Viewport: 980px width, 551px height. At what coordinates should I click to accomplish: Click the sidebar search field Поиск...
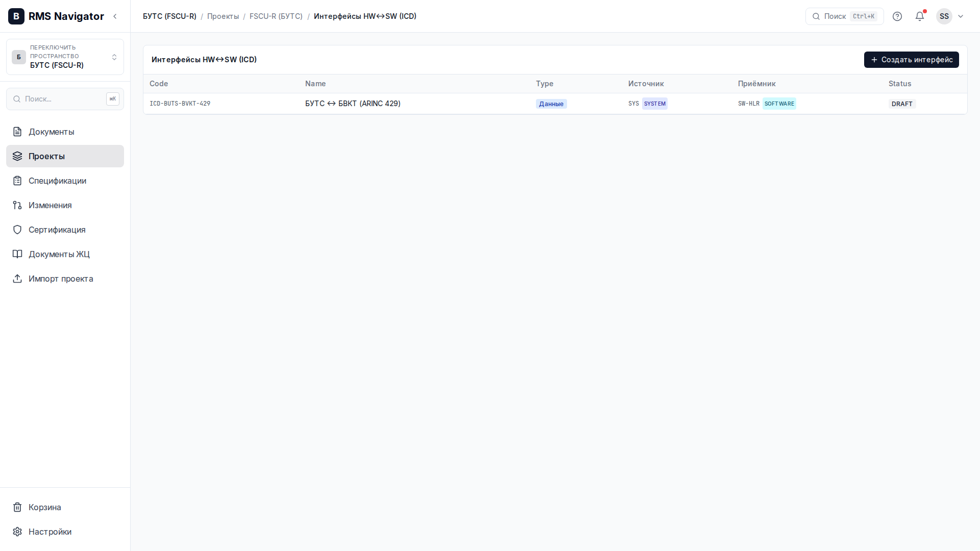tap(65, 99)
